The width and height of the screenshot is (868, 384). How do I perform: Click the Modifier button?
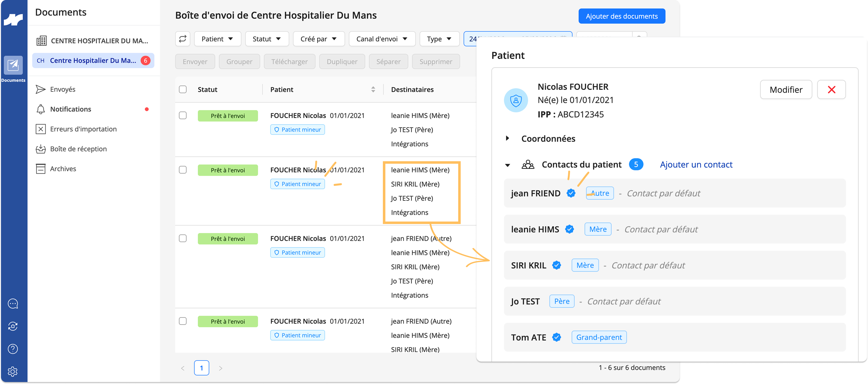click(x=786, y=89)
